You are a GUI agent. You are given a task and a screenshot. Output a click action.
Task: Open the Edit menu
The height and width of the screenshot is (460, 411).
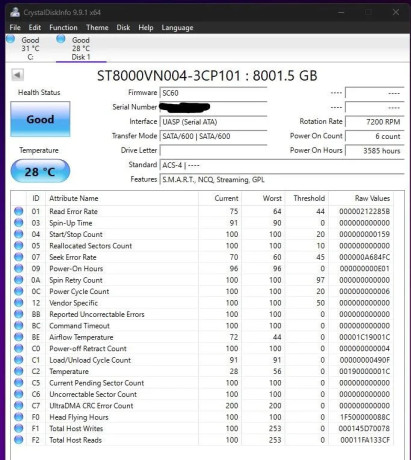point(35,28)
